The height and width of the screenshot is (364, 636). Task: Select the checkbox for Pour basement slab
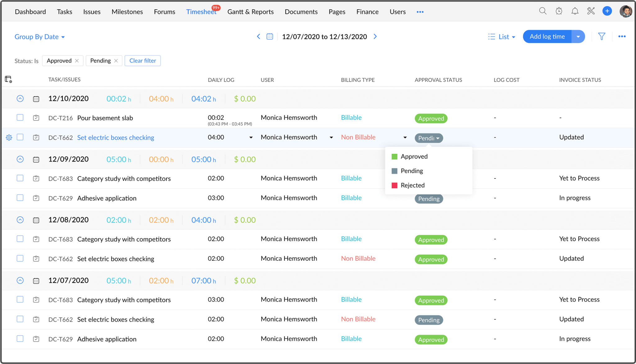20,118
